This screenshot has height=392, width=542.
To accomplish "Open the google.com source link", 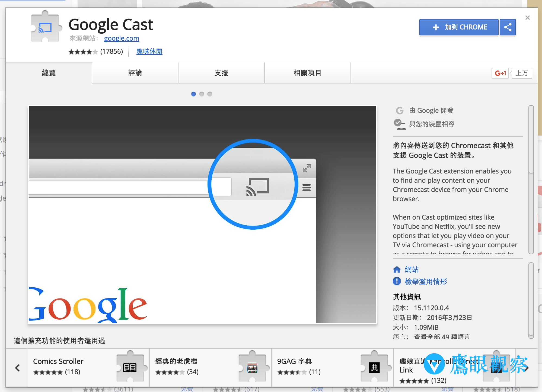I will pyautogui.click(x=122, y=38).
